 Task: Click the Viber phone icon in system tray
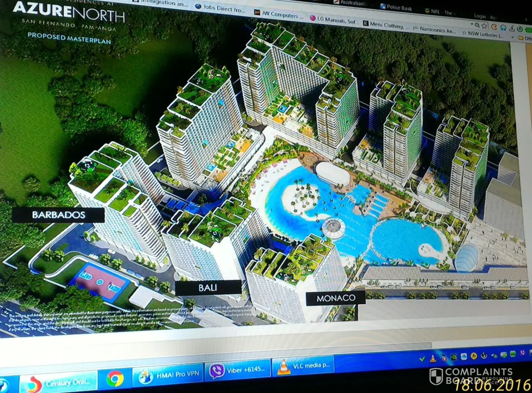(x=523, y=353)
